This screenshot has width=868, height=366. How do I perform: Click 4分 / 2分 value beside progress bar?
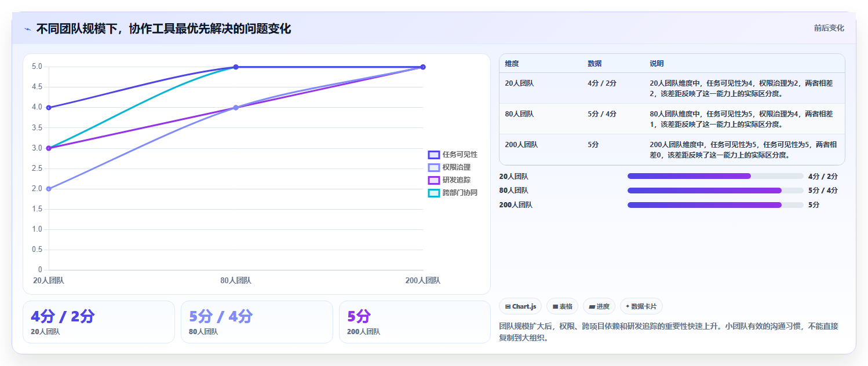(x=823, y=176)
